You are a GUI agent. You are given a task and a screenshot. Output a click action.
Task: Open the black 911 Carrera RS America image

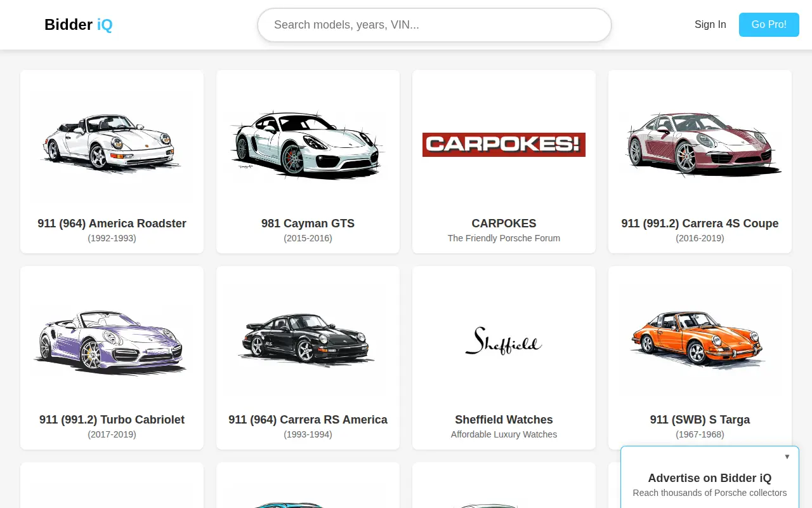point(308,340)
